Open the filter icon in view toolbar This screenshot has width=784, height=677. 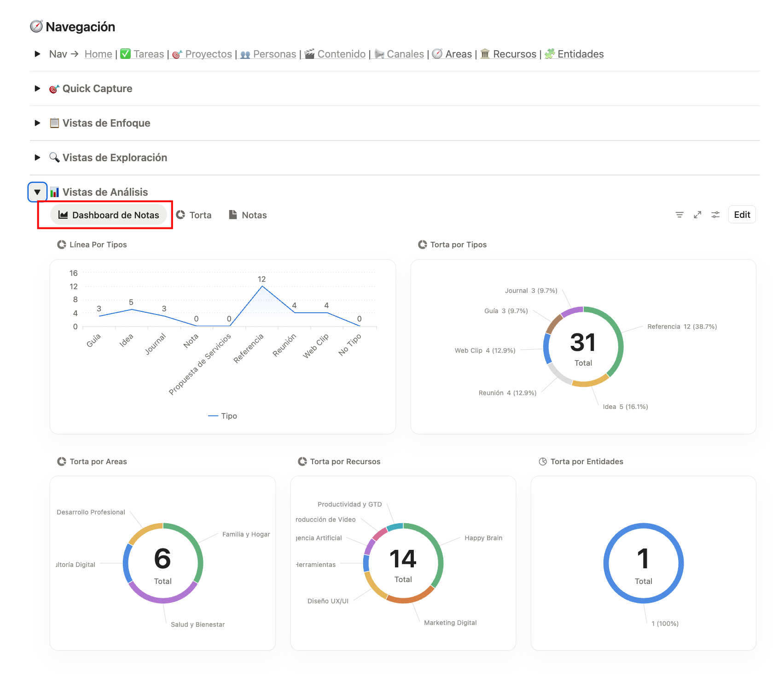679,215
